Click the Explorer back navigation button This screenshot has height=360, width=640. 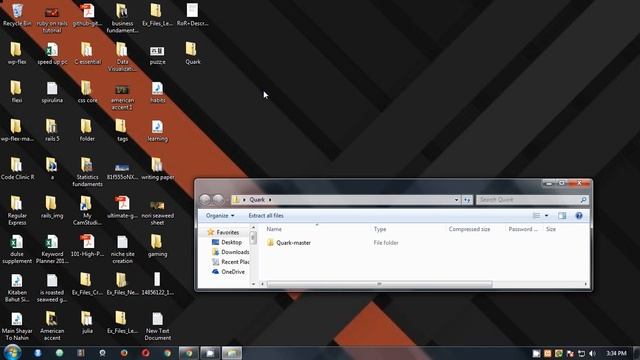205,200
